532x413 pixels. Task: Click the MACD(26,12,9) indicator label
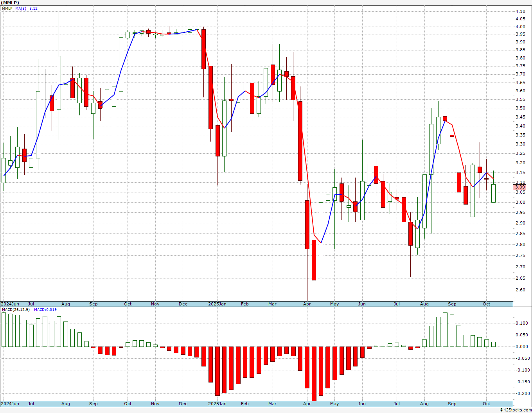click(x=16, y=310)
